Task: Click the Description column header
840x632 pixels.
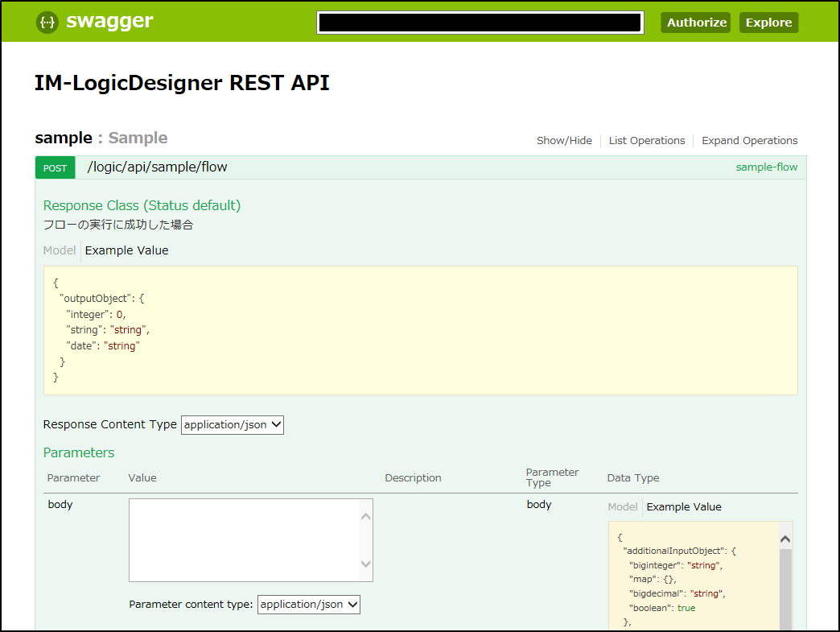Action: point(413,477)
